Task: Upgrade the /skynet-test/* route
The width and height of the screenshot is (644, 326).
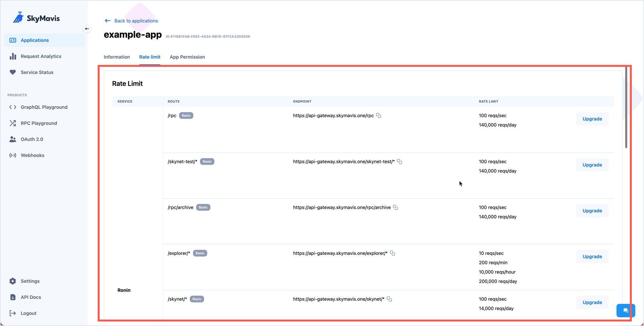Action: (x=592, y=165)
